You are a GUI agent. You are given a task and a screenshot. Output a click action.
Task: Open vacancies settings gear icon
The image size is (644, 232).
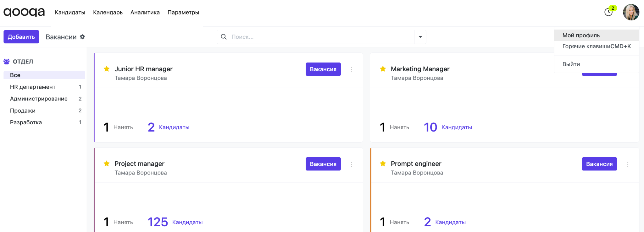(x=82, y=37)
